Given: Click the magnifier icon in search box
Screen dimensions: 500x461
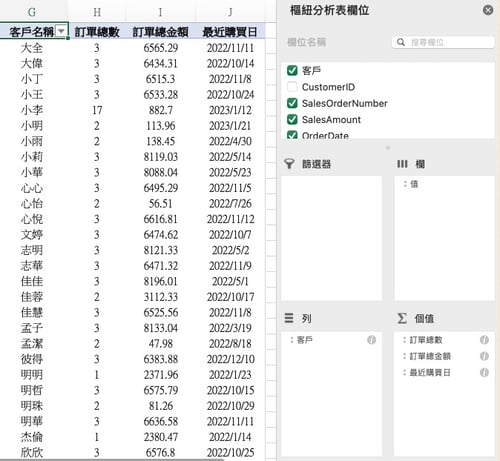Looking at the screenshot, I should tap(401, 42).
